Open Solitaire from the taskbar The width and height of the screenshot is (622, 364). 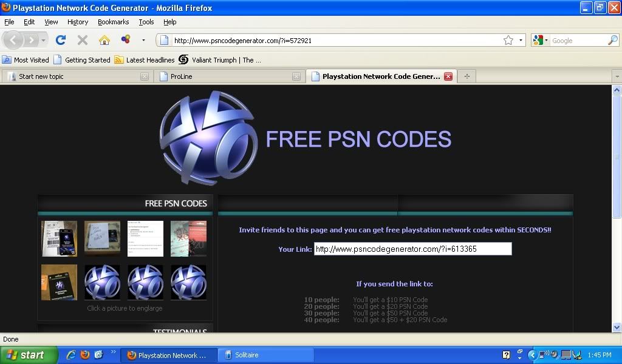point(266,356)
